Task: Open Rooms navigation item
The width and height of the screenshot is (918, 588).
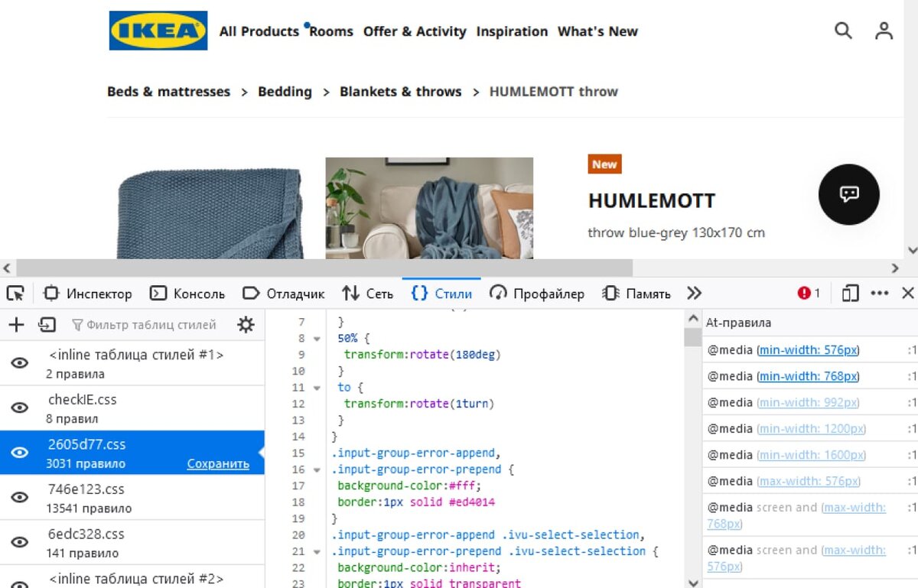Action: click(331, 31)
